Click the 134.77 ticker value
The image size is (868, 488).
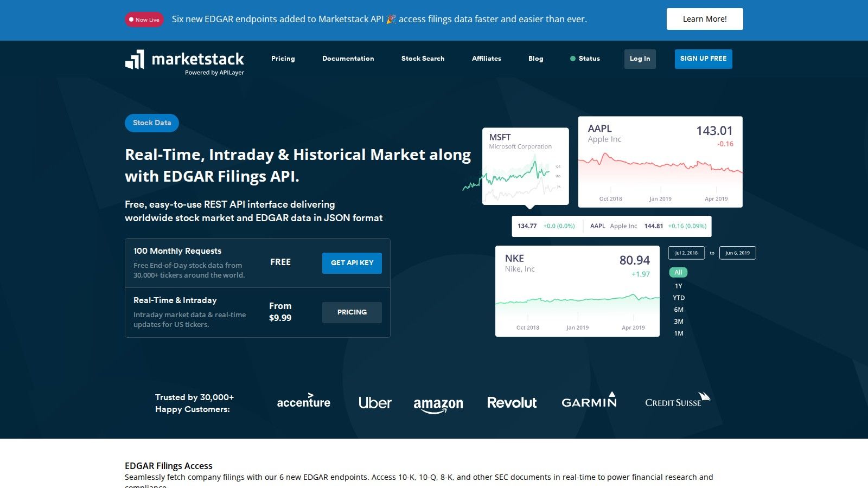(x=527, y=226)
